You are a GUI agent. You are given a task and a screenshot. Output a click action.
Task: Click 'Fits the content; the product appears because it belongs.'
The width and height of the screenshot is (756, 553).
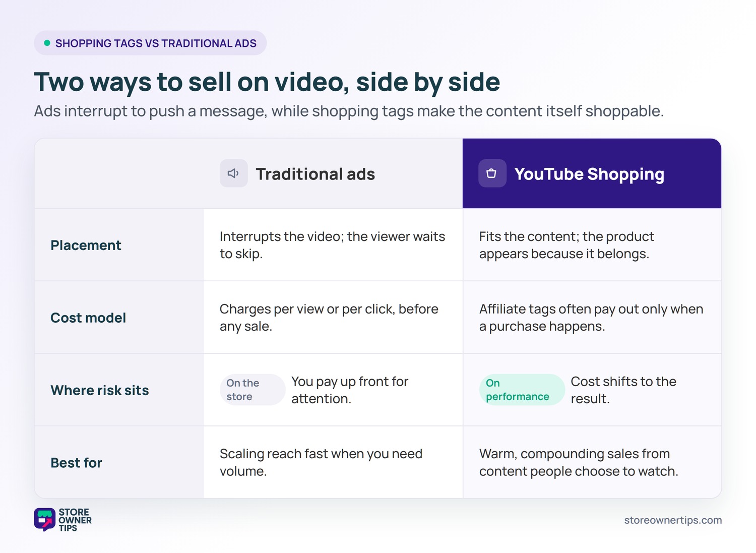pos(566,245)
